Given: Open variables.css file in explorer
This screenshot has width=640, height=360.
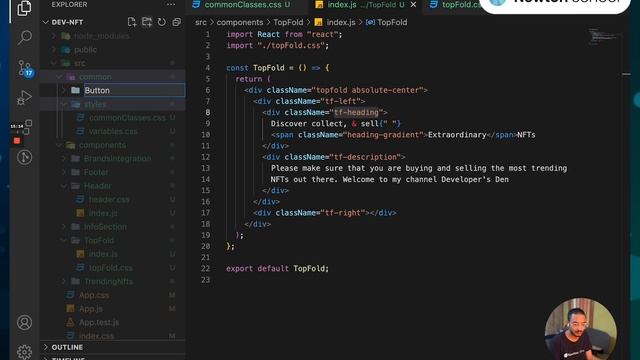Looking at the screenshot, I should click(113, 131).
